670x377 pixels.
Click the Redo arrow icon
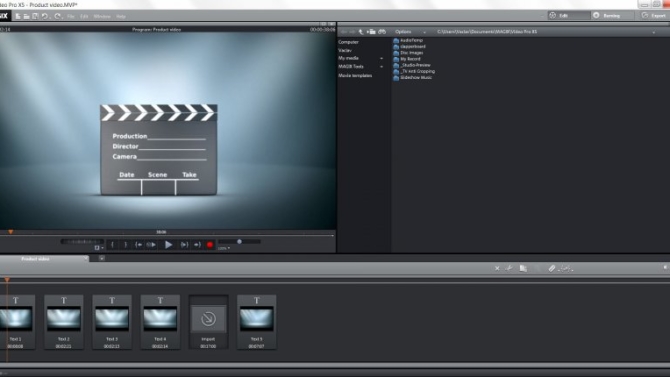[x=58, y=16]
